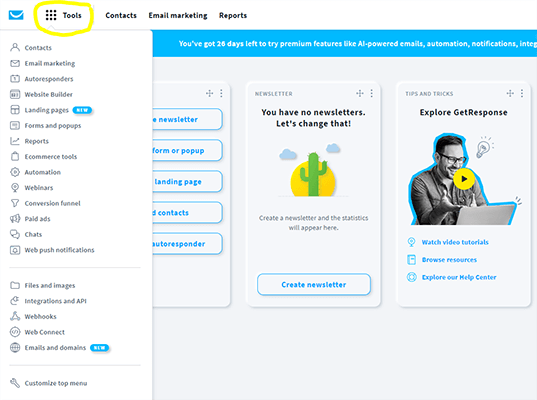The width and height of the screenshot is (537, 400).
Task: Open Contacts in top menu bar
Action: point(121,15)
